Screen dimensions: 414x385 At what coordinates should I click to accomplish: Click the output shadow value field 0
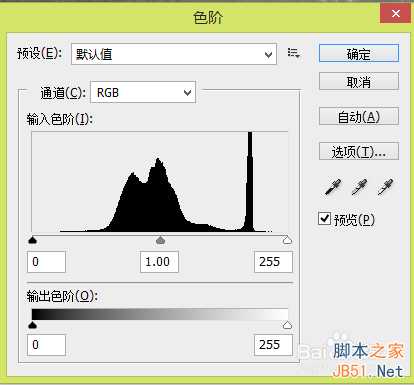[46, 345]
